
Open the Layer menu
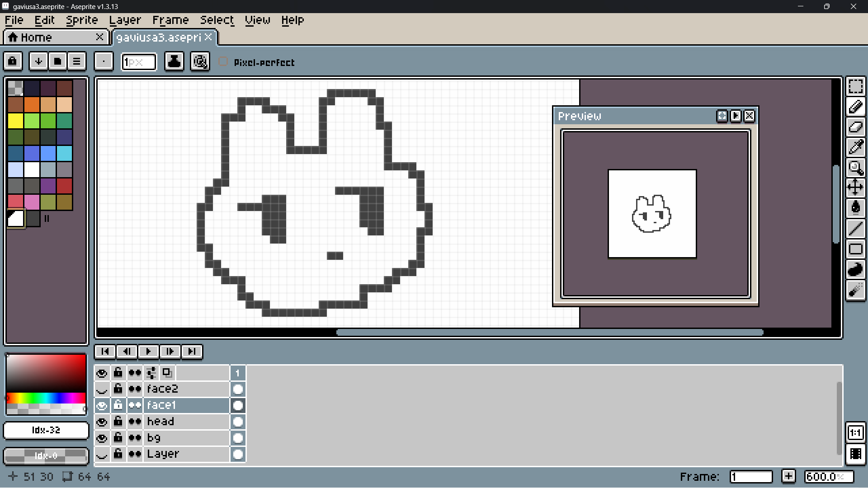tap(125, 20)
